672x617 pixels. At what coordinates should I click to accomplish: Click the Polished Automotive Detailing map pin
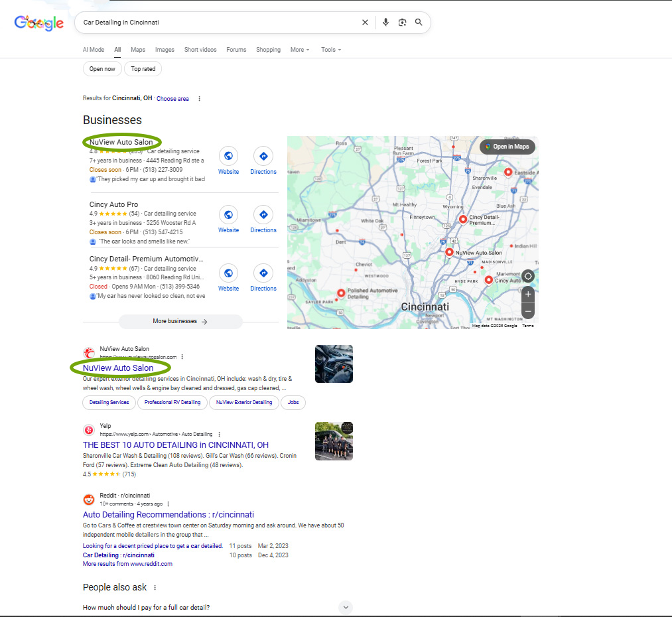(341, 293)
